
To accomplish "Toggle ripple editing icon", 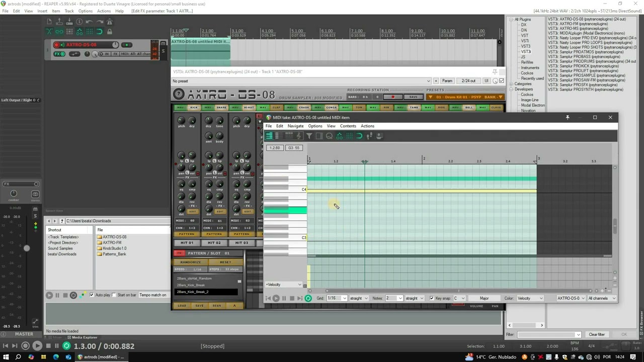I will tap(69, 32).
